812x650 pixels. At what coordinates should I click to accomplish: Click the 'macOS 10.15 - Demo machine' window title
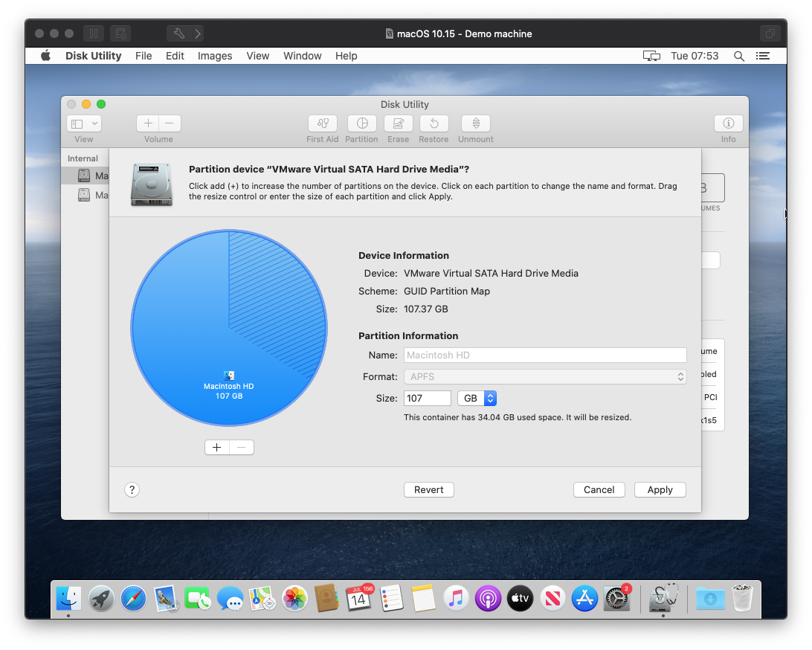pyautogui.click(x=465, y=33)
